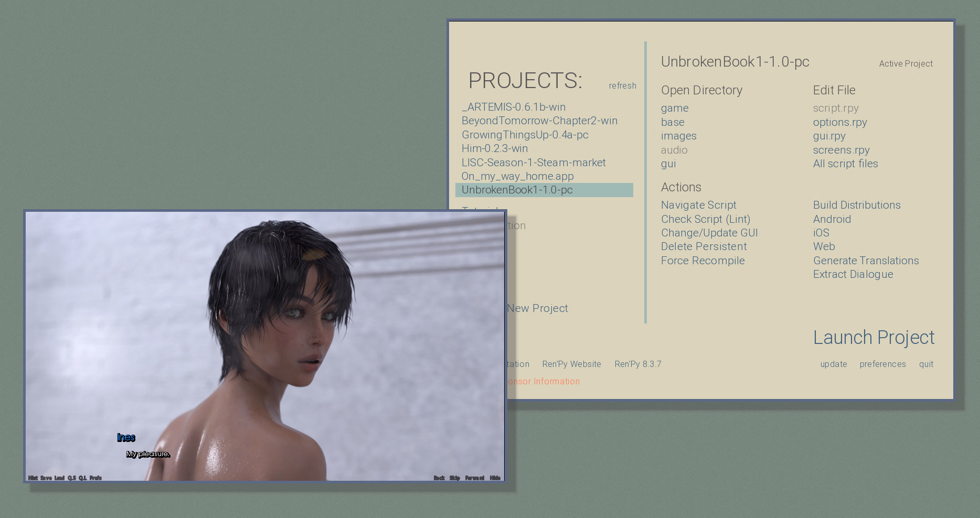This screenshot has height=518, width=980.
Task: Click the Sponsor Information link
Action: click(x=544, y=381)
